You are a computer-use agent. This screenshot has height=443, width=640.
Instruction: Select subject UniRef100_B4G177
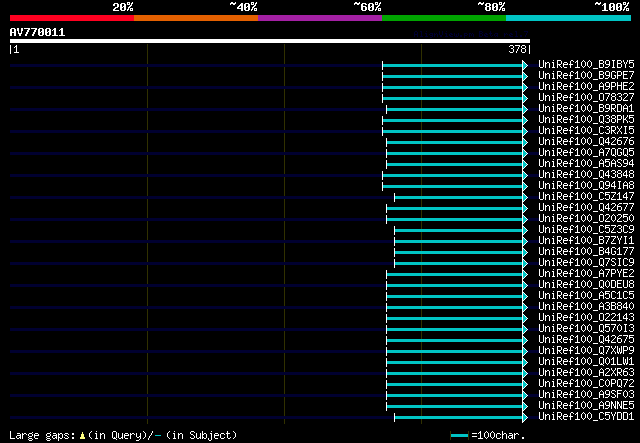click(586, 252)
